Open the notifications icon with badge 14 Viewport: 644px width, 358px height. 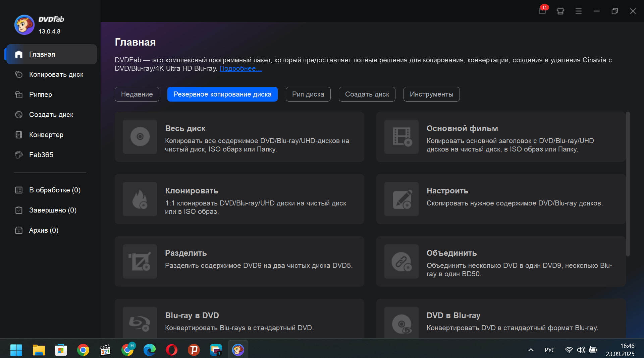[x=542, y=11]
